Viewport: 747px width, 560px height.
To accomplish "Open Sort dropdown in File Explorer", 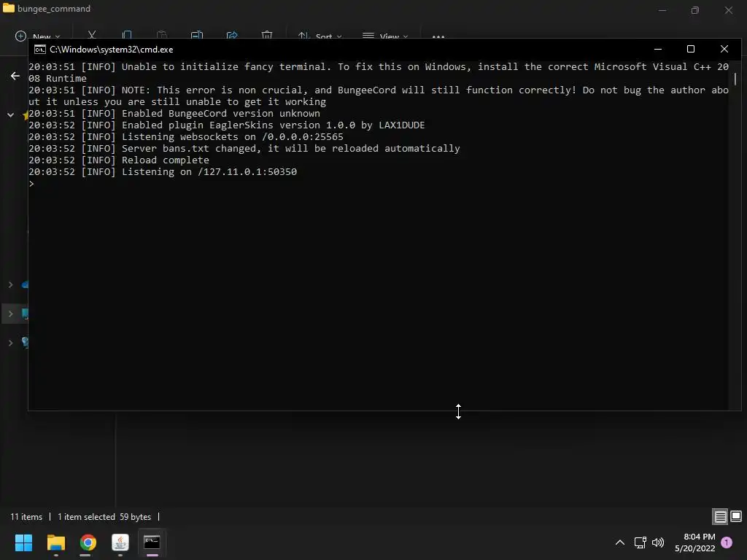I will [x=320, y=36].
